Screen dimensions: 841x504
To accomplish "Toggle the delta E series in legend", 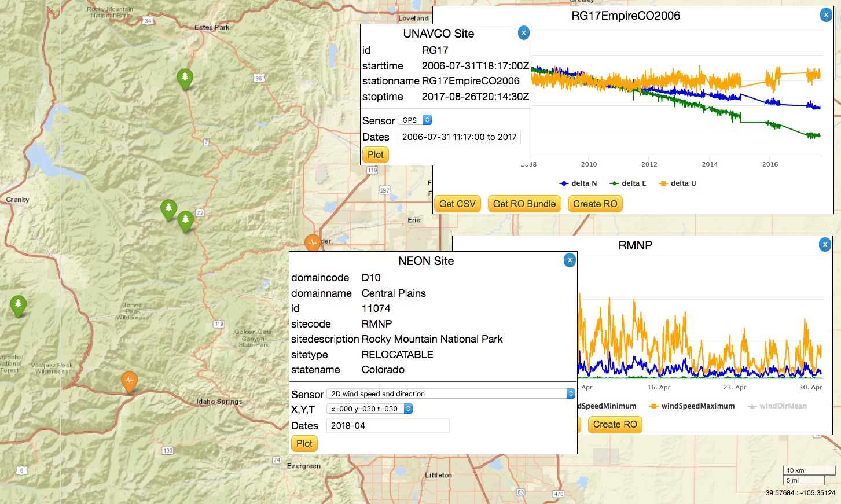I will 628,183.
